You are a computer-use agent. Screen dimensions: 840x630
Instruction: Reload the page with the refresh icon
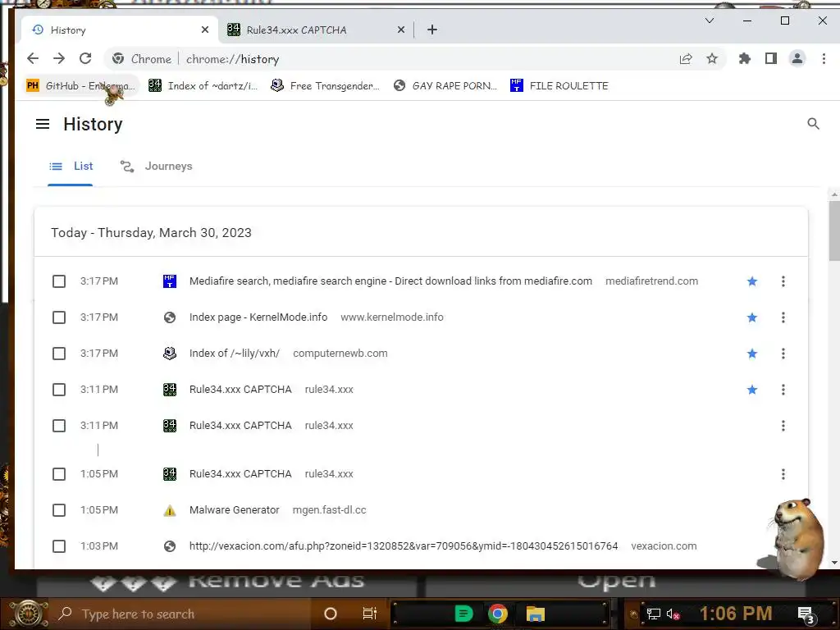[85, 58]
